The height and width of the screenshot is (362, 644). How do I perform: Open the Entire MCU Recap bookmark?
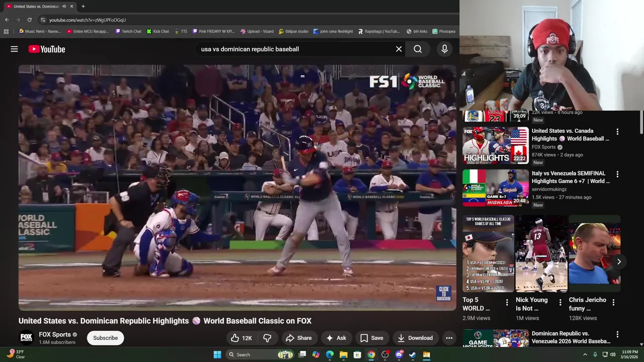pos(88,31)
